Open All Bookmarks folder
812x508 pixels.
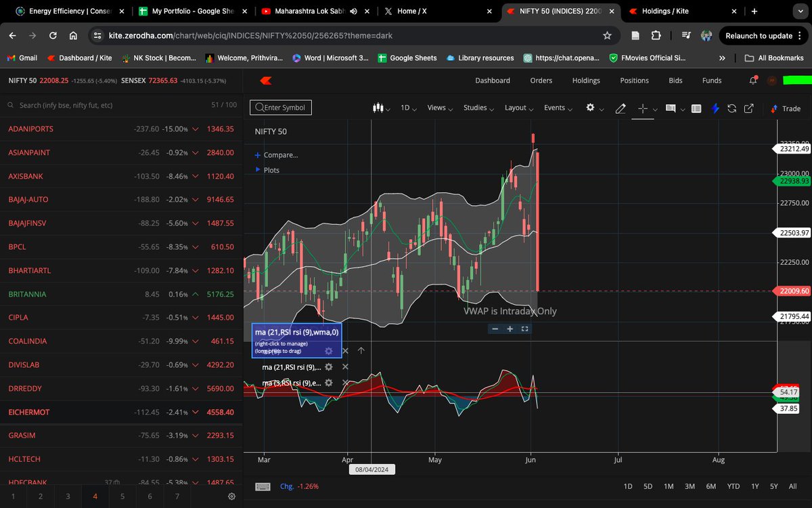775,58
